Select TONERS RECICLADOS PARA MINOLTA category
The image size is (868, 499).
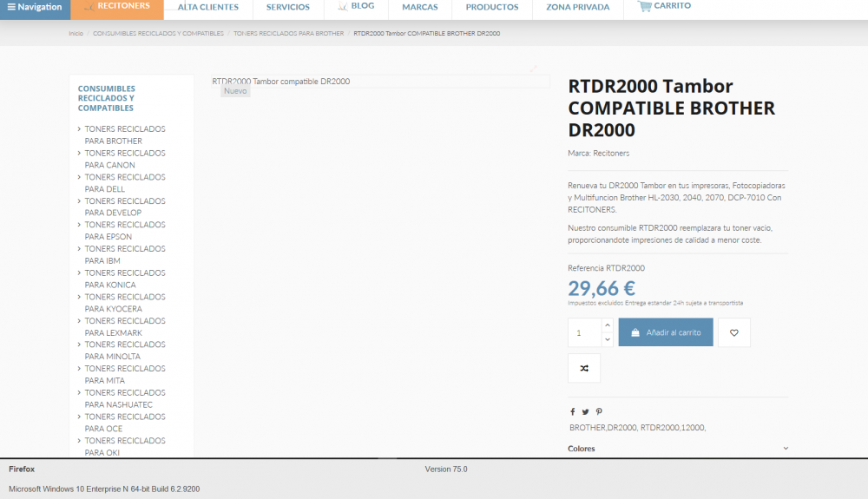[124, 351]
